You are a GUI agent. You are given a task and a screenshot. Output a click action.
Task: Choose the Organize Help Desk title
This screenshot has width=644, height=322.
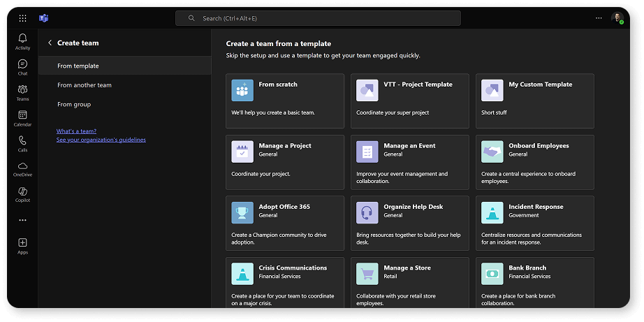414,207
